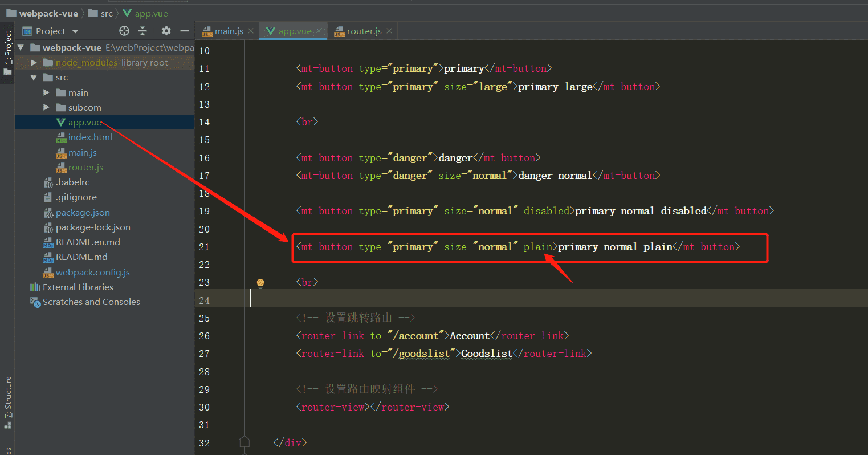Select .babelrc file

pyautogui.click(x=72, y=182)
